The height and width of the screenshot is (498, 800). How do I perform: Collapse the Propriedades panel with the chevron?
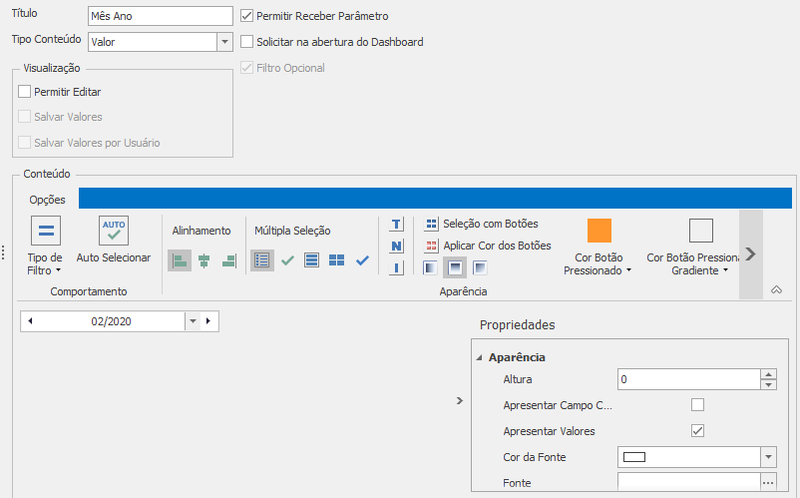(x=460, y=401)
